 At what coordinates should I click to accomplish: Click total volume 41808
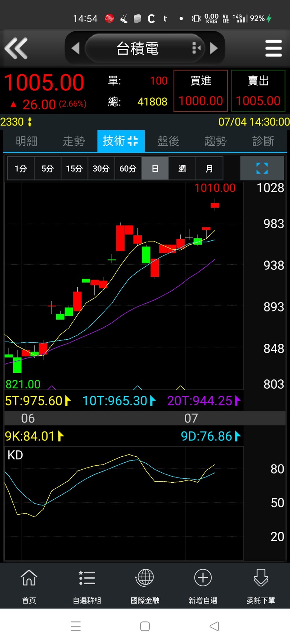152,101
